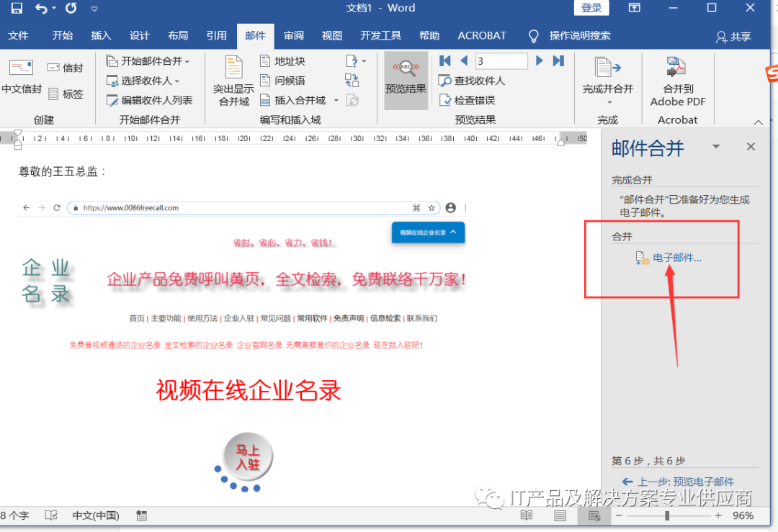
Task: Open the 邮件合并 pane options arrow
Action: click(x=716, y=146)
